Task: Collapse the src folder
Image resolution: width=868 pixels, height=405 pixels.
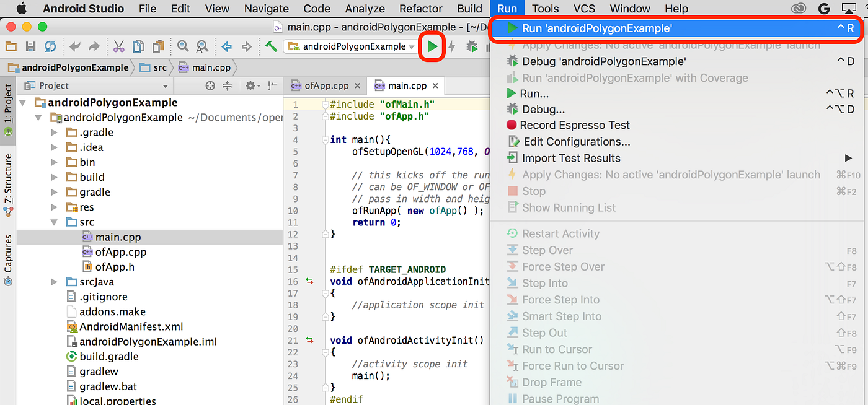Action: (54, 222)
